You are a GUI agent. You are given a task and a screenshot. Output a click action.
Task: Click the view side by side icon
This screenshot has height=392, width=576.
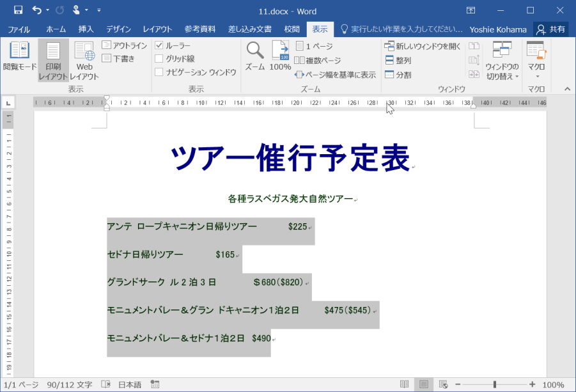point(474,46)
